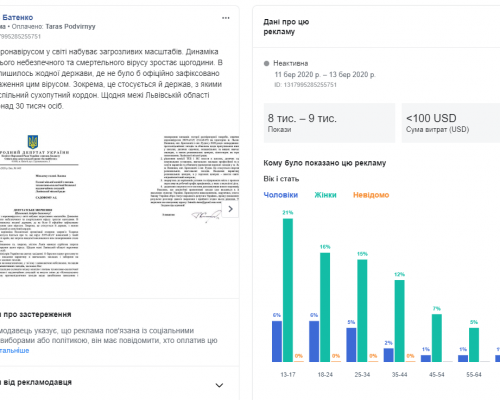Click the <100 USD spend box
Screen dimensions: 500x400
click(x=451, y=123)
